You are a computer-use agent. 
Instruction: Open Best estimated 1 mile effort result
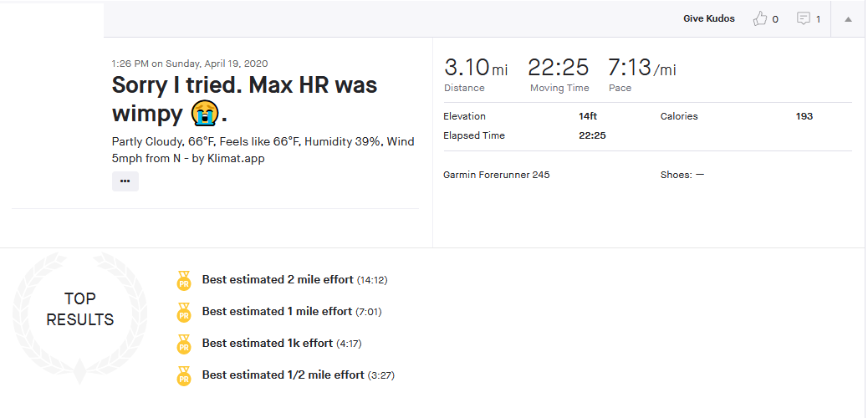[x=277, y=311]
